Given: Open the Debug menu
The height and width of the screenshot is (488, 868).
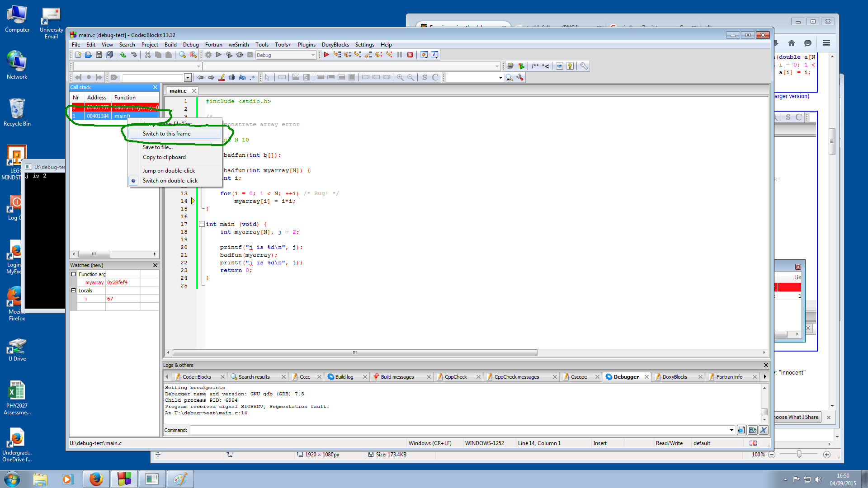Looking at the screenshot, I should tap(191, 45).
